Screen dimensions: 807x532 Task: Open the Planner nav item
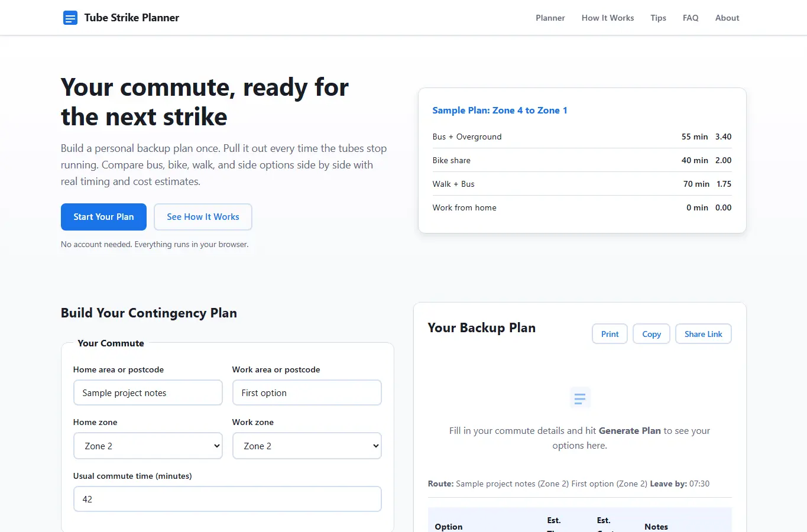(550, 18)
